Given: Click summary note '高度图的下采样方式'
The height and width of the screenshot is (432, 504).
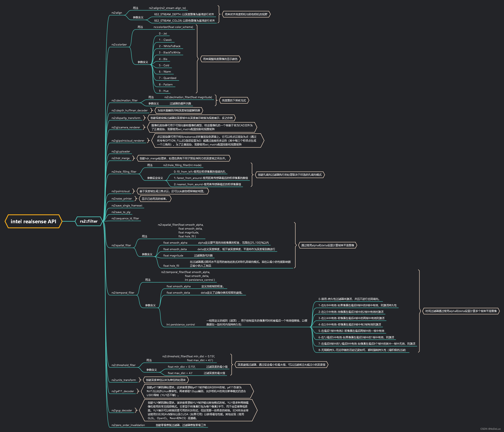Looking at the screenshot, I should tap(234, 100).
